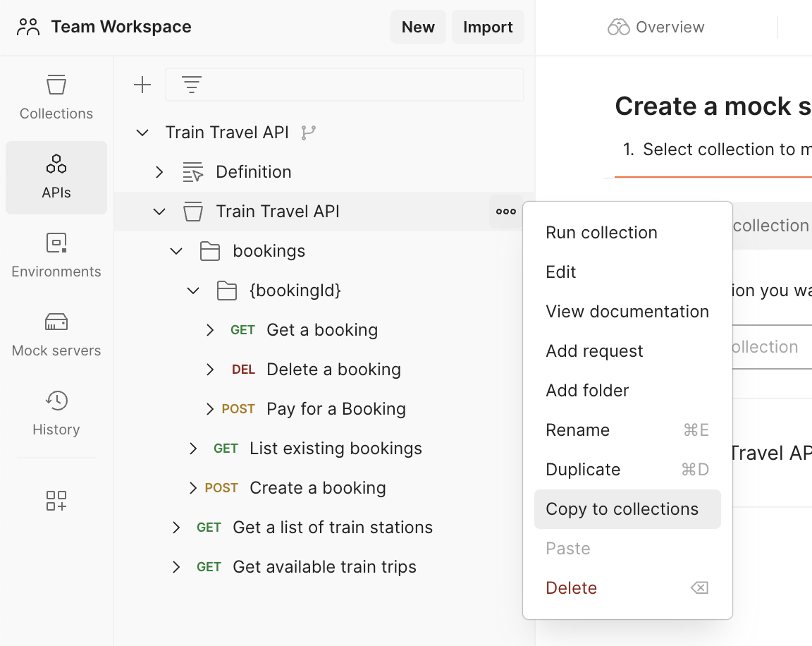Expand the Get a booking request

(x=209, y=329)
